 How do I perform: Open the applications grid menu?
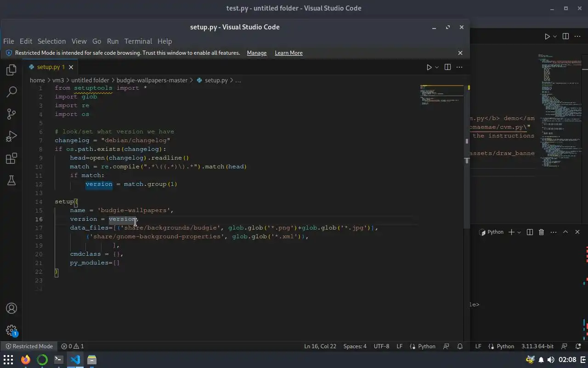click(8, 360)
